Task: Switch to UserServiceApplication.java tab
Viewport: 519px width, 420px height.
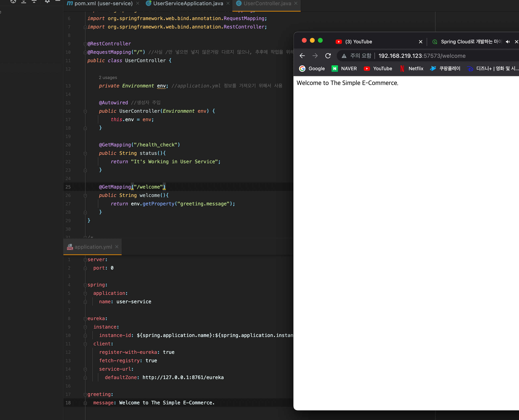Action: [x=188, y=3]
